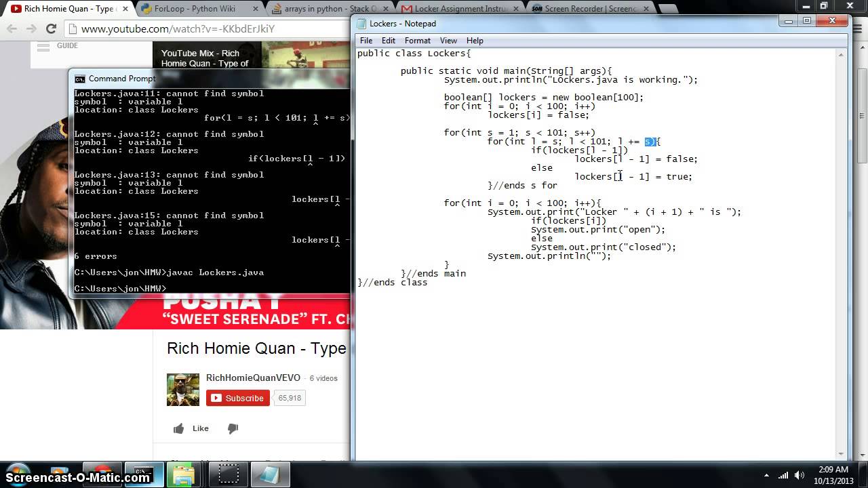Viewport: 868px width, 488px height.
Task: Open a new Chrome tab
Action: point(668,9)
